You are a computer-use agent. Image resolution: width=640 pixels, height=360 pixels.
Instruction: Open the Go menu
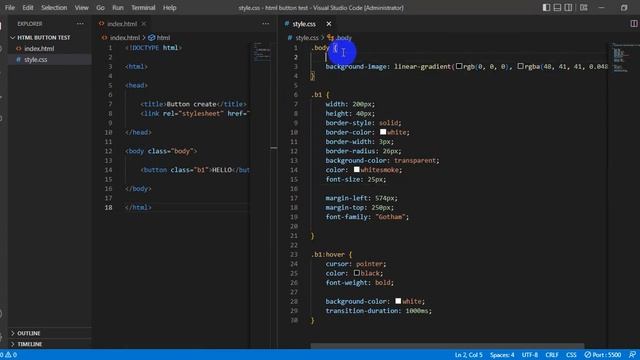click(100, 8)
